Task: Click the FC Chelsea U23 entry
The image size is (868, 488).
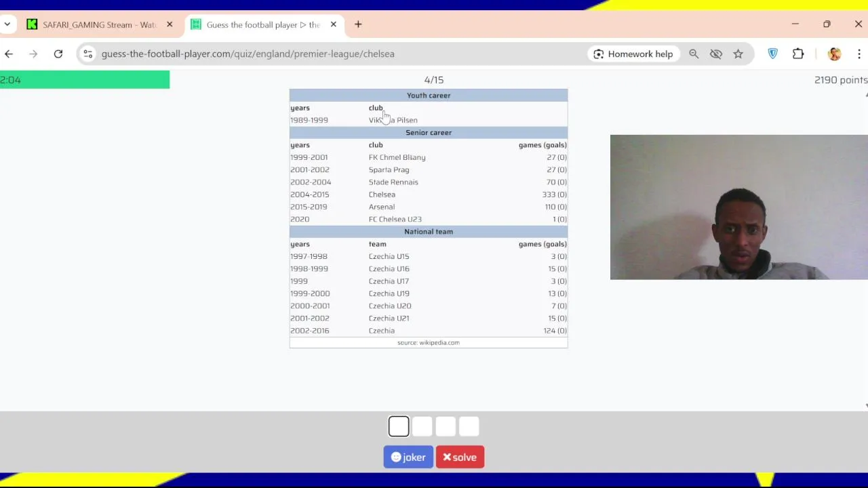Action: point(395,219)
